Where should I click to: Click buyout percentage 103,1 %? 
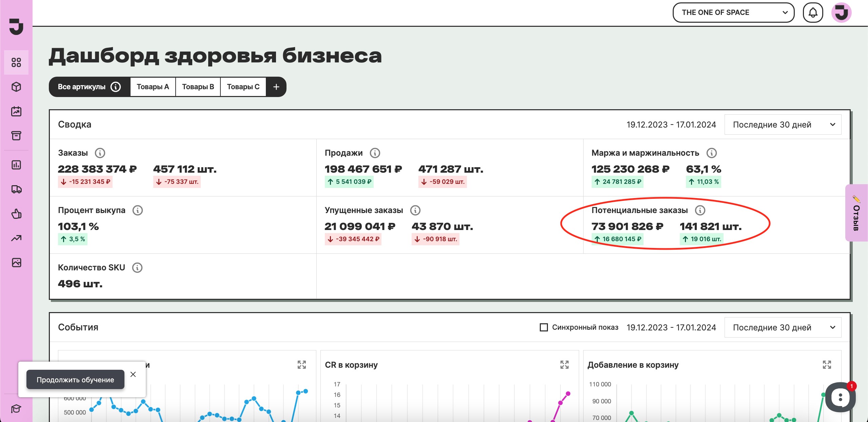point(78,226)
